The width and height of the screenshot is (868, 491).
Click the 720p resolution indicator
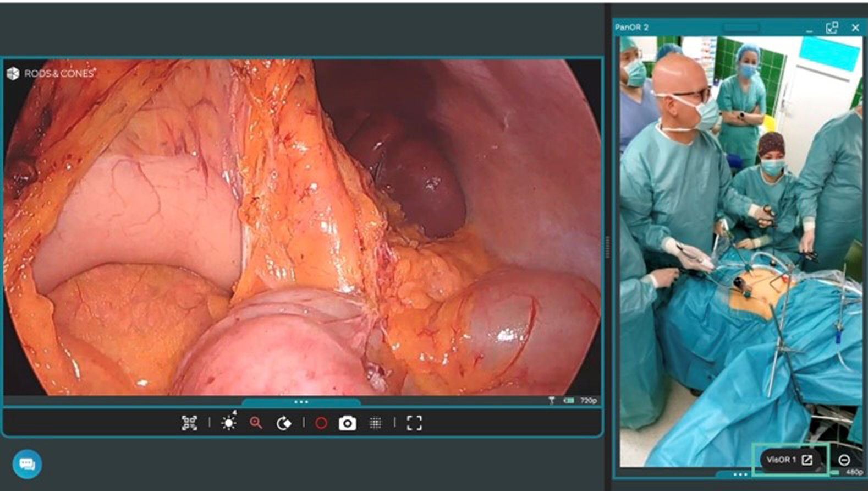(x=588, y=400)
